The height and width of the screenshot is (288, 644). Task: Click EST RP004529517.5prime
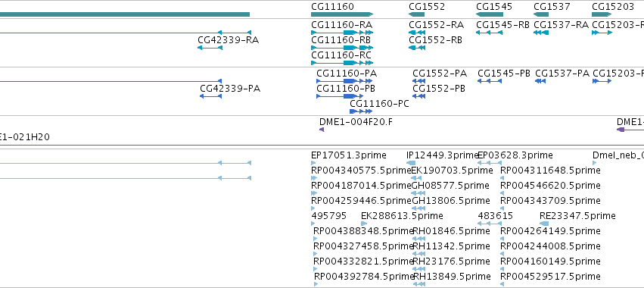pyautogui.click(x=550, y=277)
